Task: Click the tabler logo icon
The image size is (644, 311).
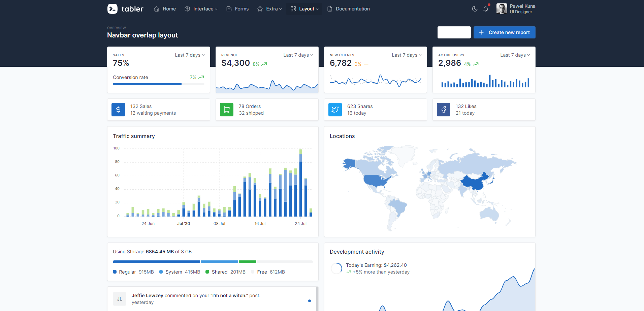Action: point(112,9)
